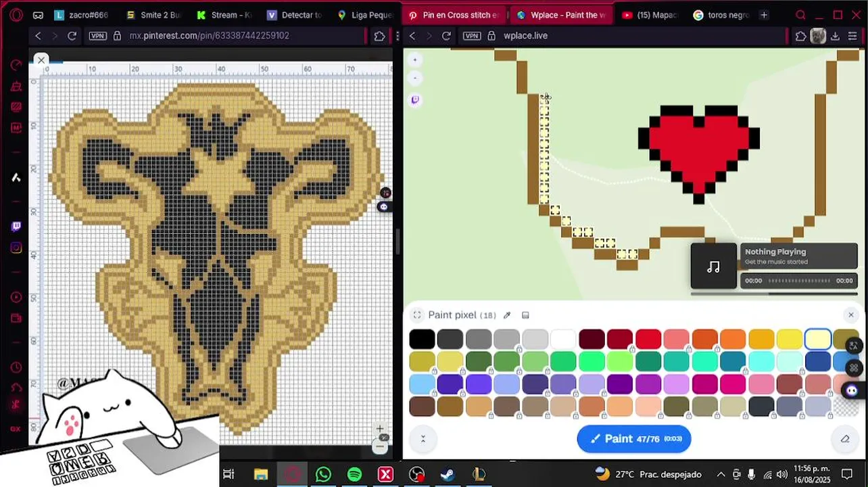Go back in the Wplace pane

412,36
